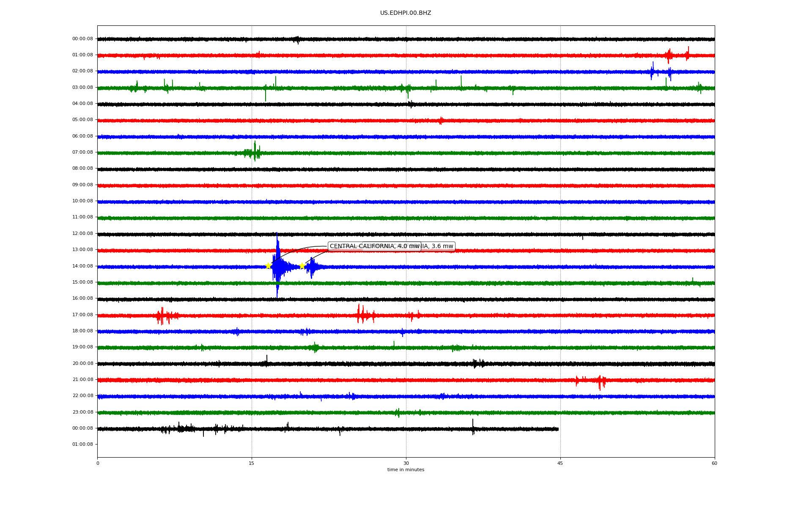Click the 0 tick on x-axis
The image size is (812, 508).
point(98,463)
